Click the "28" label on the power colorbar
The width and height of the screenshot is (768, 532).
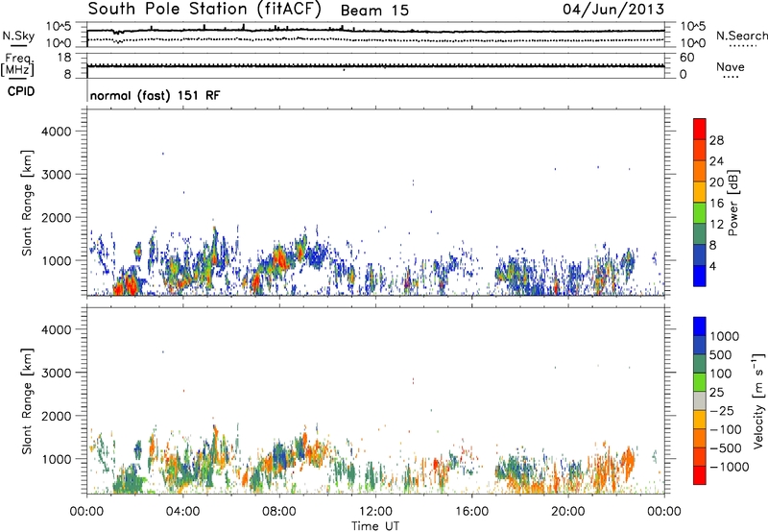pos(716,141)
